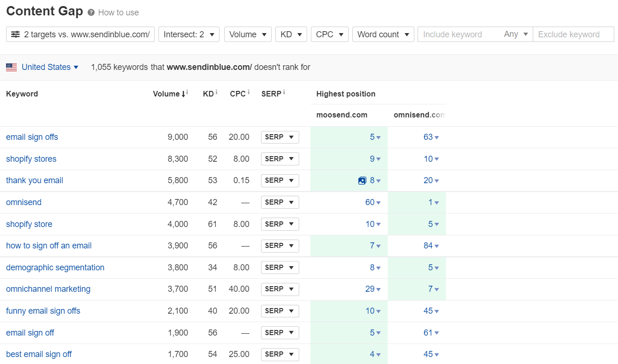The image size is (618, 364).
Task: Open the Word count filter dropdown
Action: [383, 34]
